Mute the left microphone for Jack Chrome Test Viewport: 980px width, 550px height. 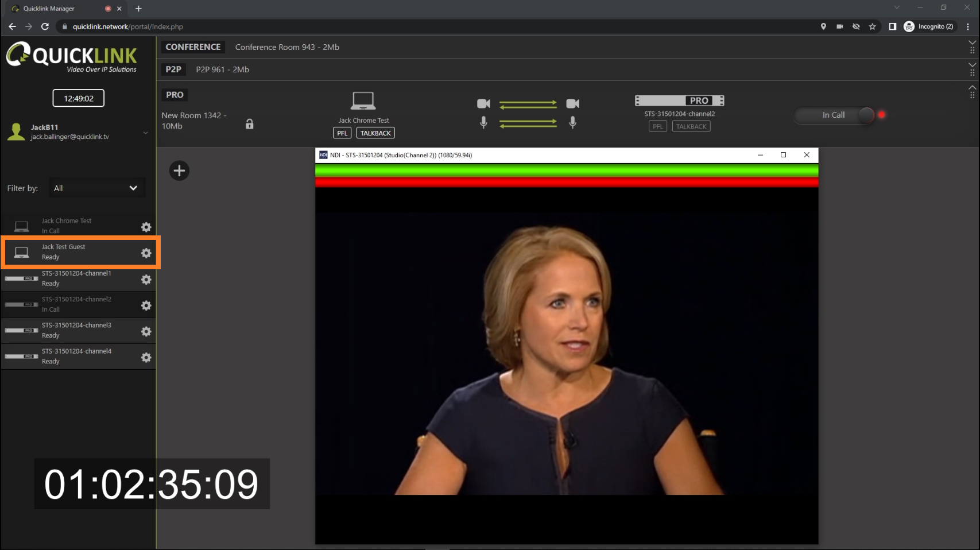pos(483,122)
